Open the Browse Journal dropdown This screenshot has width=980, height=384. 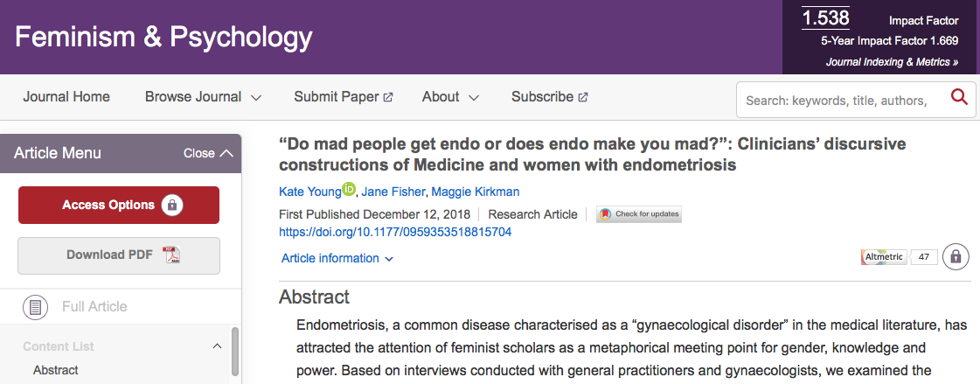(203, 97)
